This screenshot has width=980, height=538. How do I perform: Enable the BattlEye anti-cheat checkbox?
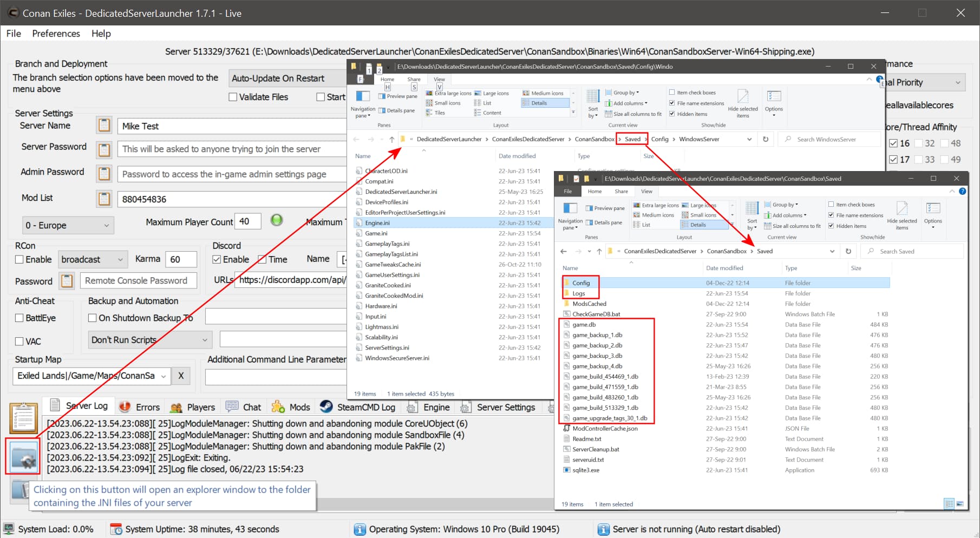tap(19, 318)
